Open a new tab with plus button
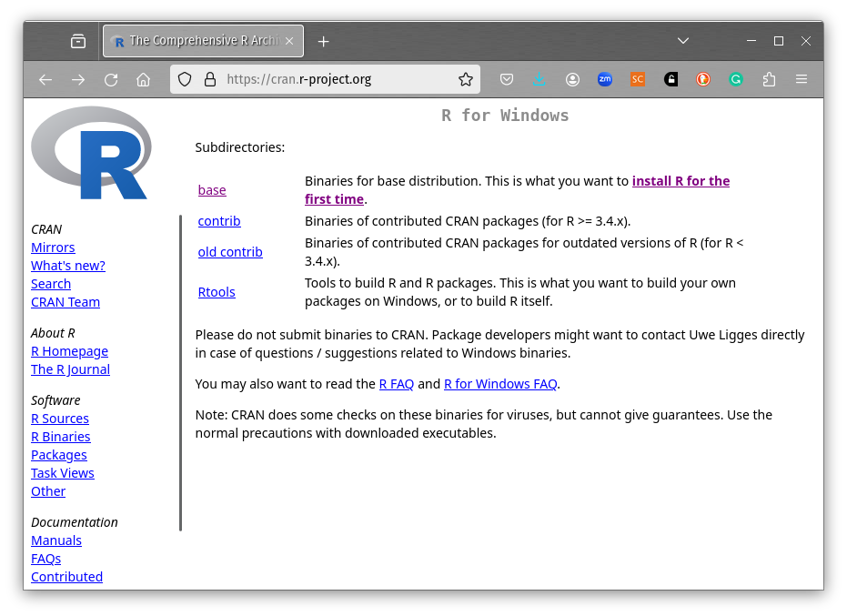 click(x=323, y=41)
